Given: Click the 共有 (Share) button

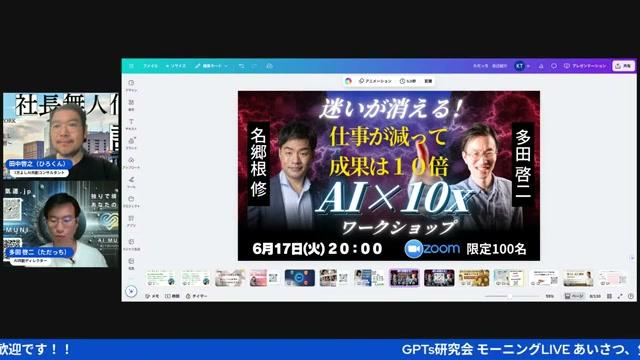Looking at the screenshot, I should tap(623, 66).
